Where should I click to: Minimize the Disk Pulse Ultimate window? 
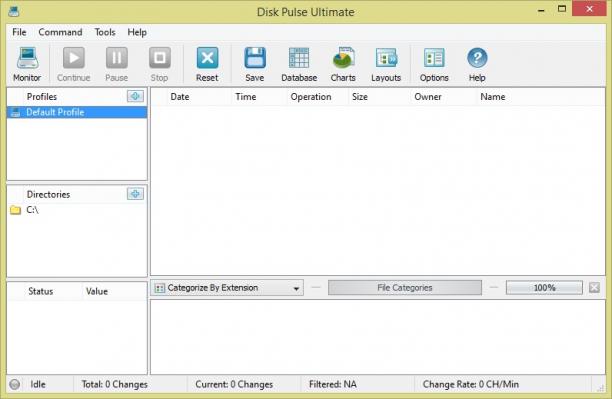click(541, 9)
